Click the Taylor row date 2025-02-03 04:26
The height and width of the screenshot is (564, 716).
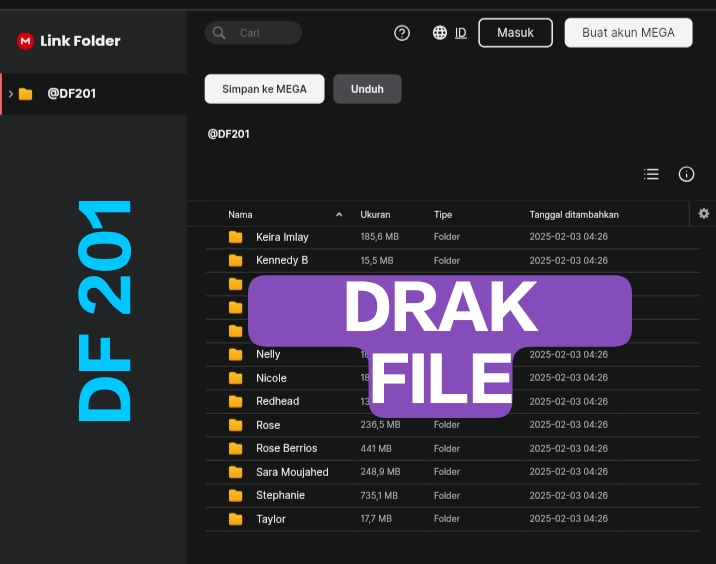[569, 519]
